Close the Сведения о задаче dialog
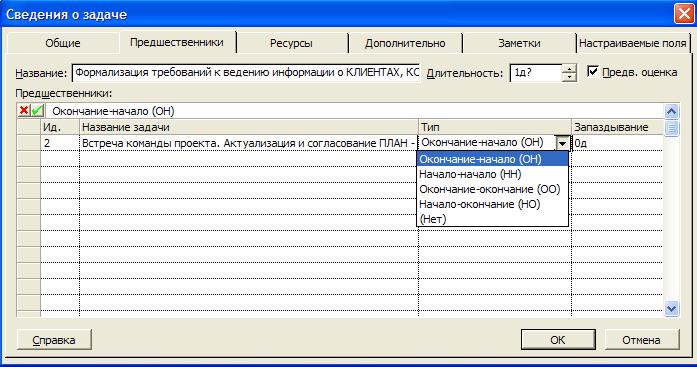Screen dimensions: 697x367 tap(684, 13)
